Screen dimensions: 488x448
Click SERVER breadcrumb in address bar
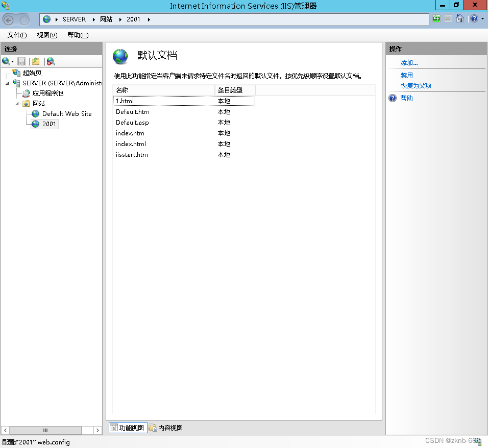coord(74,19)
